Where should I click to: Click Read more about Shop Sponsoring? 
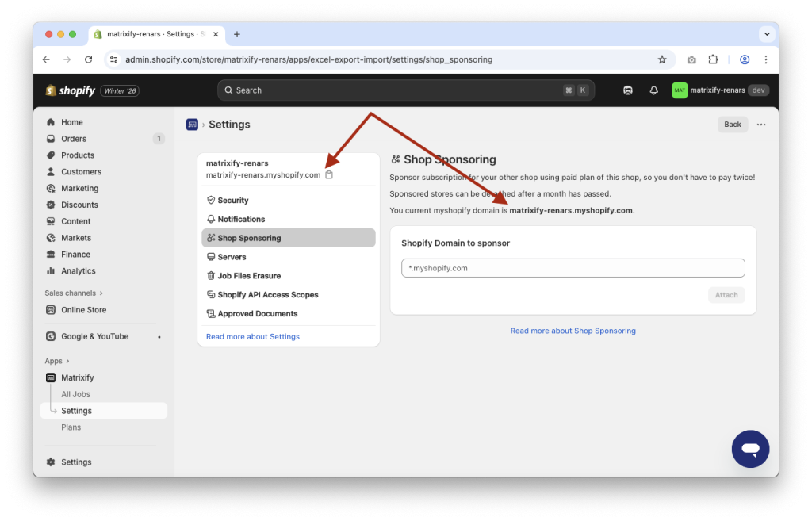click(573, 331)
